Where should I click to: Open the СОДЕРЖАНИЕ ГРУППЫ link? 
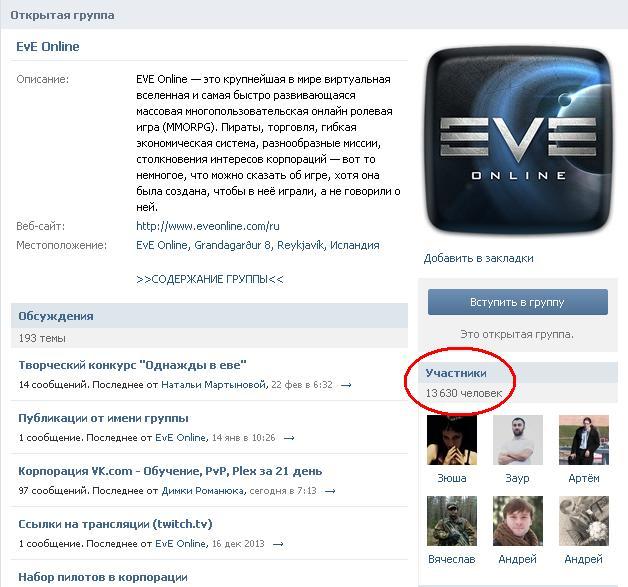tap(210, 279)
